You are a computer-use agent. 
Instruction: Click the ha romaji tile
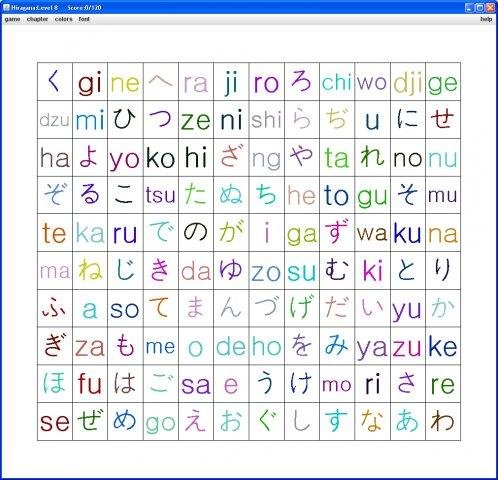[55, 157]
